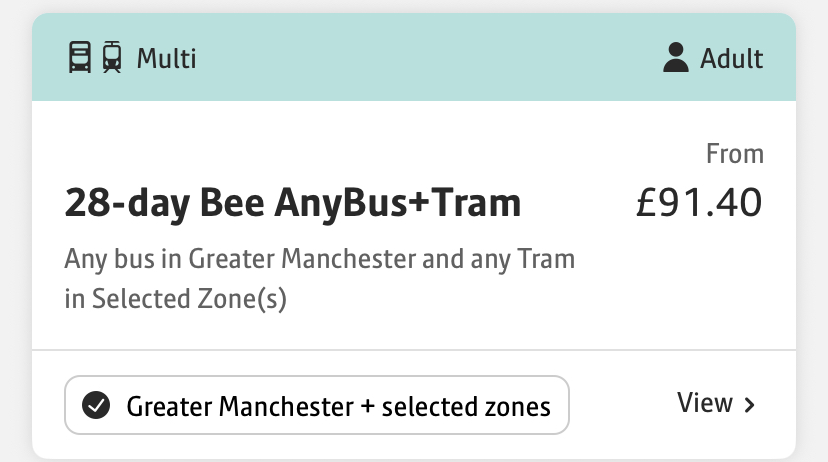Toggle the Greater Manchester + selected zones chip

point(317,405)
